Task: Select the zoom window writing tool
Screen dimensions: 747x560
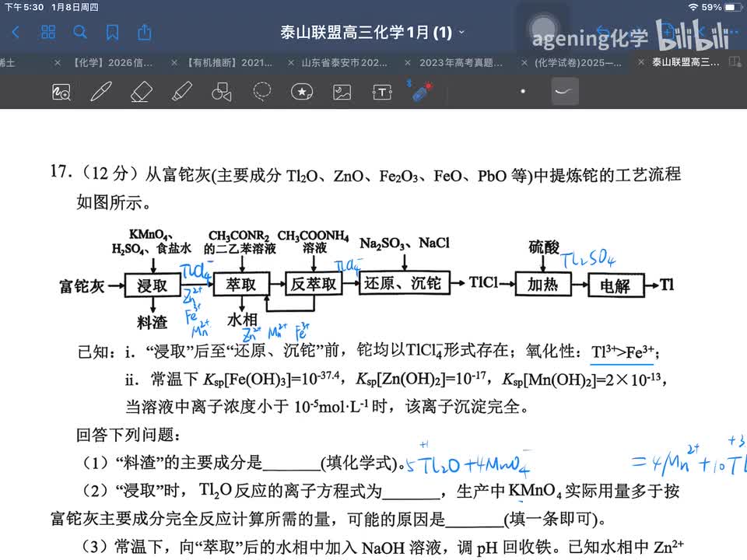Action: coord(61,92)
